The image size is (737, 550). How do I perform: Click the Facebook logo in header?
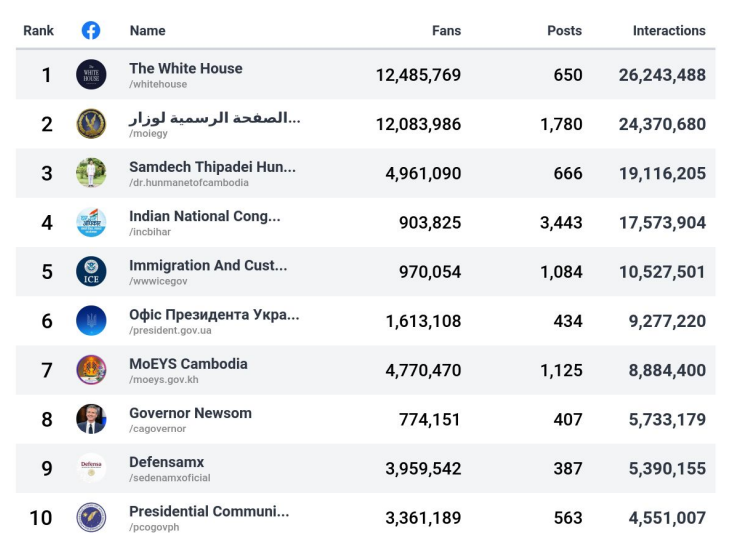pos(91,30)
